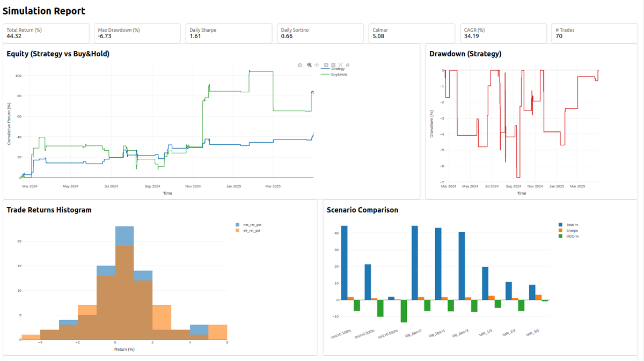Select the Zoom tool in the equity chart modebar
644x361 pixels.
(310, 65)
